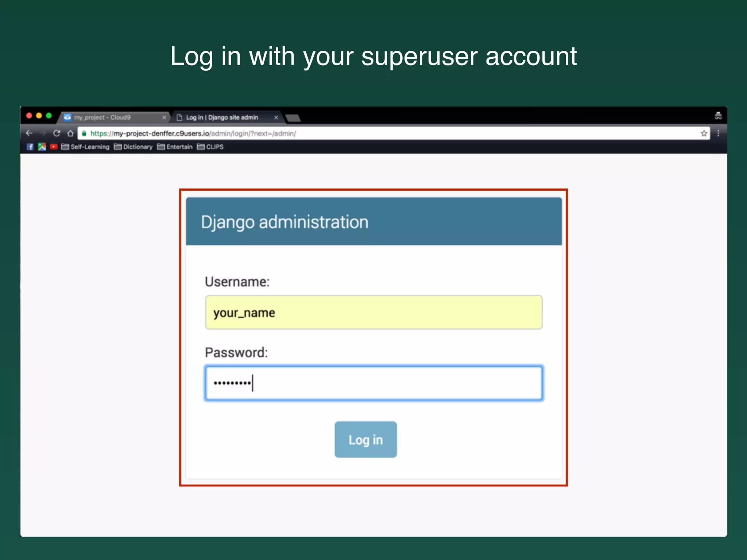Open Chrome's three-dot menu
The height and width of the screenshot is (560, 747).
click(x=718, y=133)
